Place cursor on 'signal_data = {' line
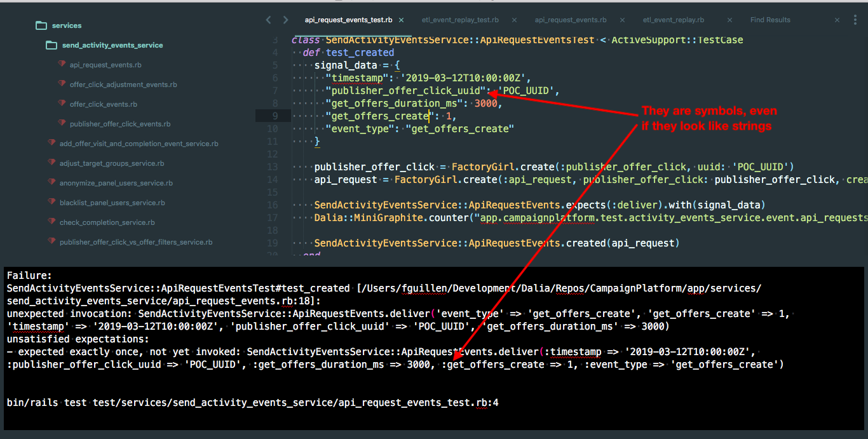 [357, 65]
